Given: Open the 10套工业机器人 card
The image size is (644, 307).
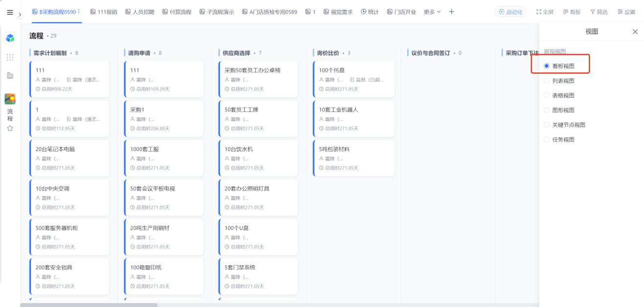Looking at the screenshot, I should coord(354,118).
